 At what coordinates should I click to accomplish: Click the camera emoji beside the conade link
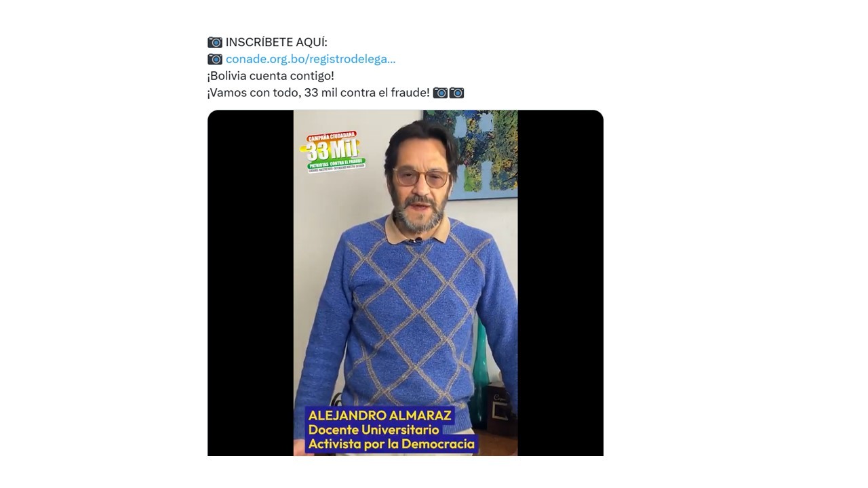coord(215,59)
